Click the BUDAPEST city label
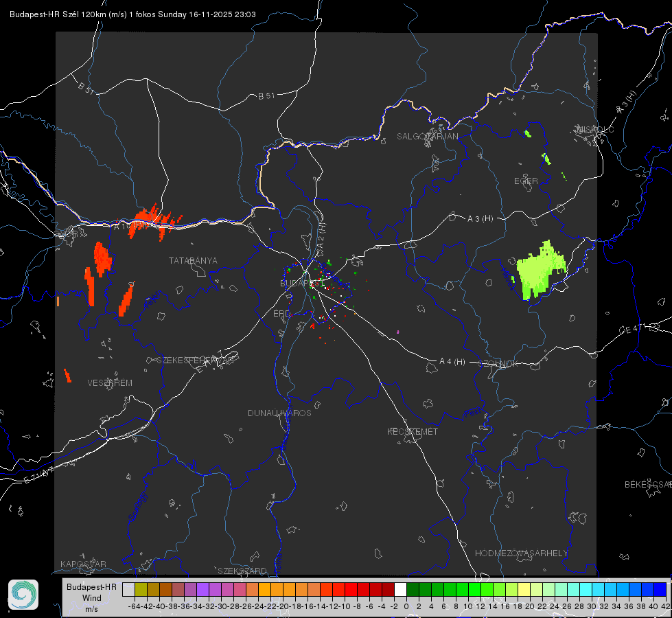672x618 pixels. pos(302,283)
